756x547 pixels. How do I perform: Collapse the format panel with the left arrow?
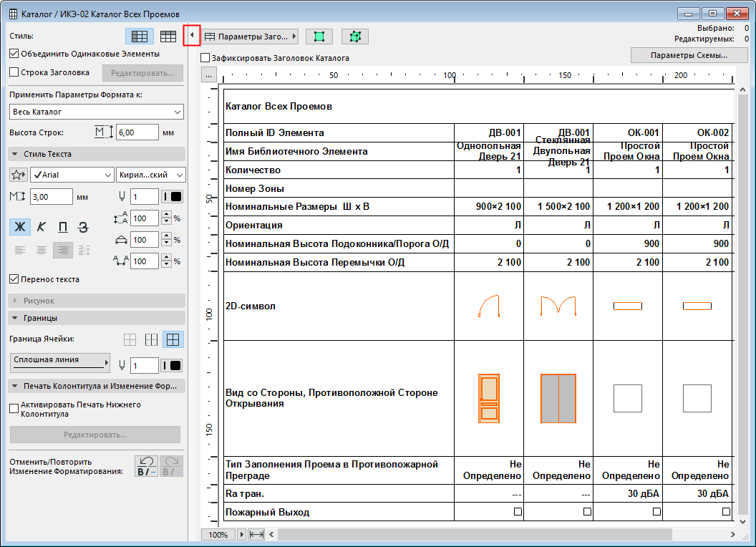[191, 36]
